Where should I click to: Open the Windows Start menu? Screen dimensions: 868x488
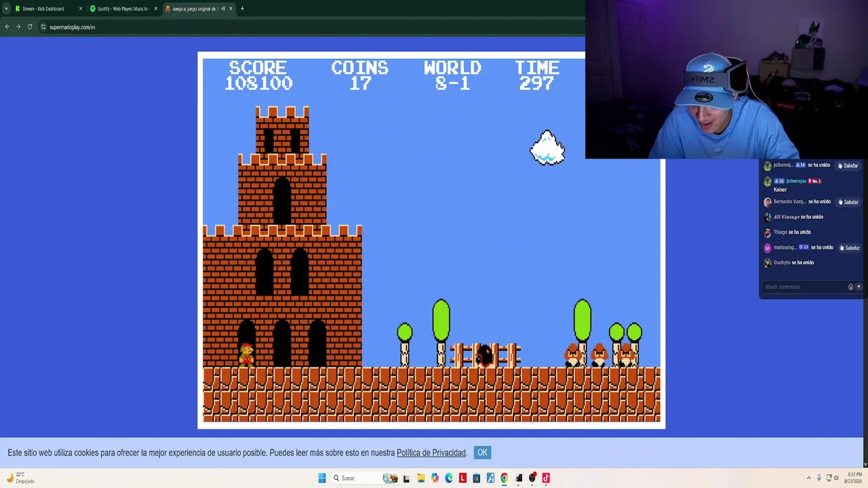tap(322, 478)
